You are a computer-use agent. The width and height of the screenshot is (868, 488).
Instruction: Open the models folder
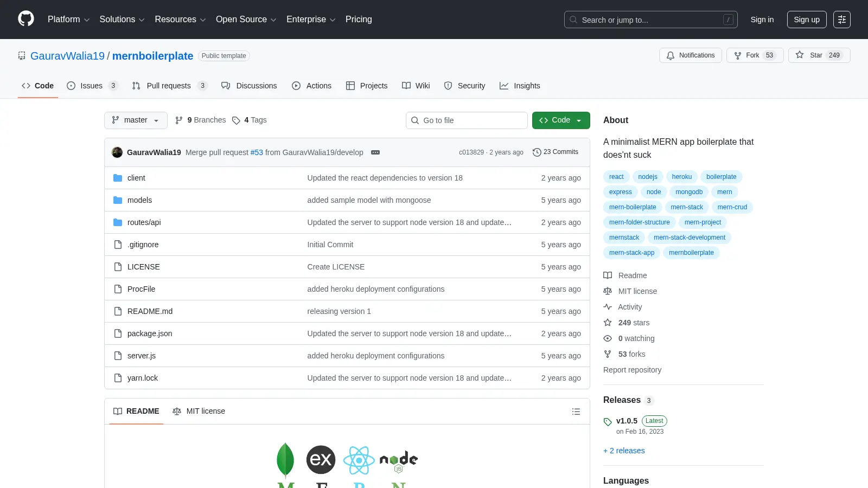tap(139, 200)
